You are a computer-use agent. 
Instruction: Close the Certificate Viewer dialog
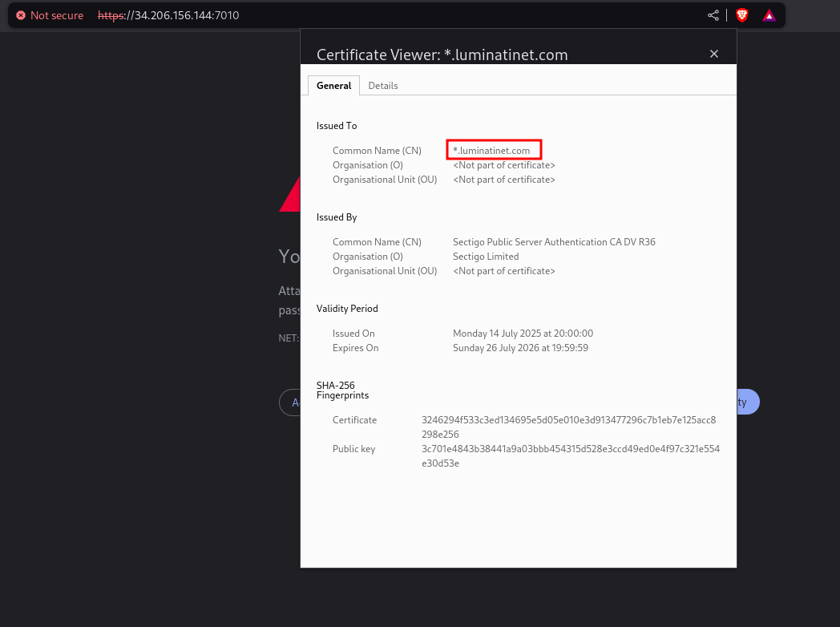tap(714, 54)
